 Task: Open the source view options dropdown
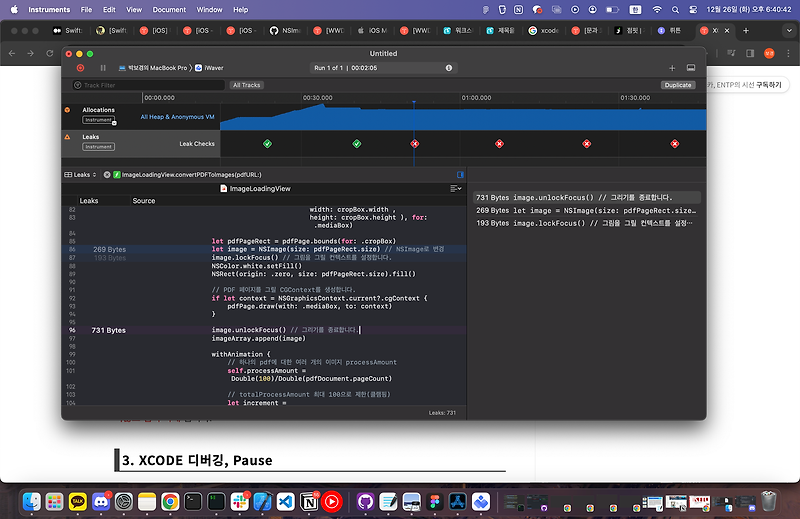pyautogui.click(x=456, y=189)
